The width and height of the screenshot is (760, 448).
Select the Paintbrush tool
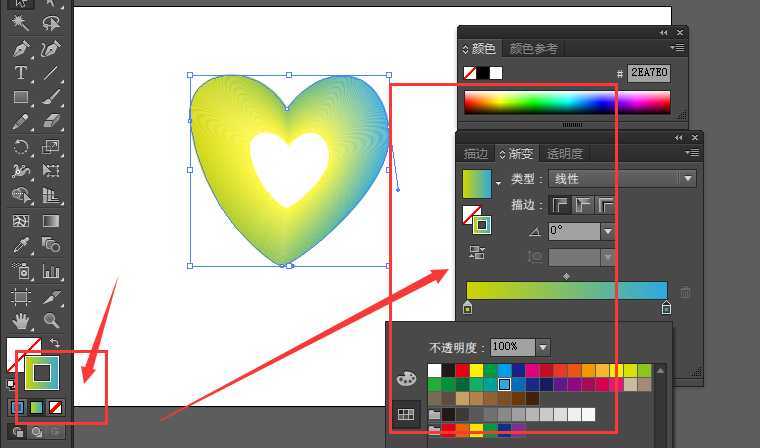(x=51, y=97)
